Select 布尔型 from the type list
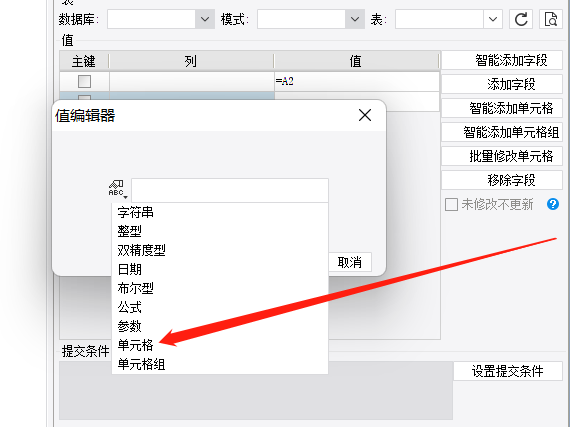This screenshot has width=570, height=427. point(220,288)
